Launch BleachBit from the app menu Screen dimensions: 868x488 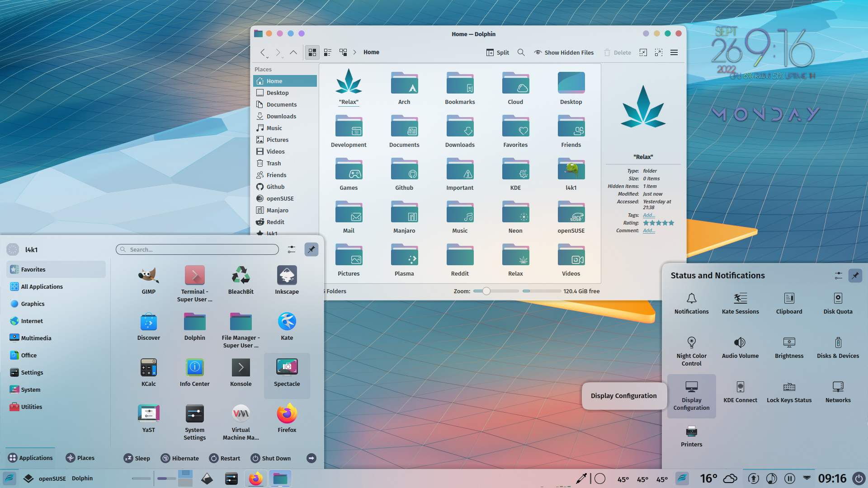coord(241,280)
